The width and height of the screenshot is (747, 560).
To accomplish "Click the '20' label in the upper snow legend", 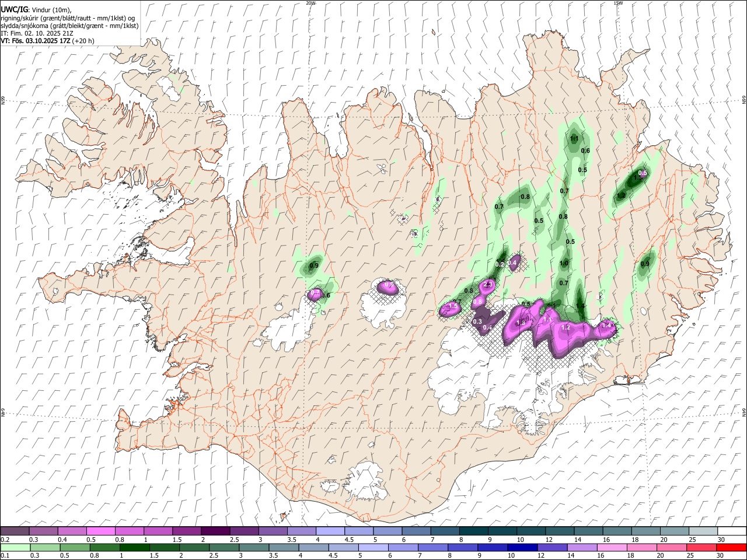I will tap(664, 540).
